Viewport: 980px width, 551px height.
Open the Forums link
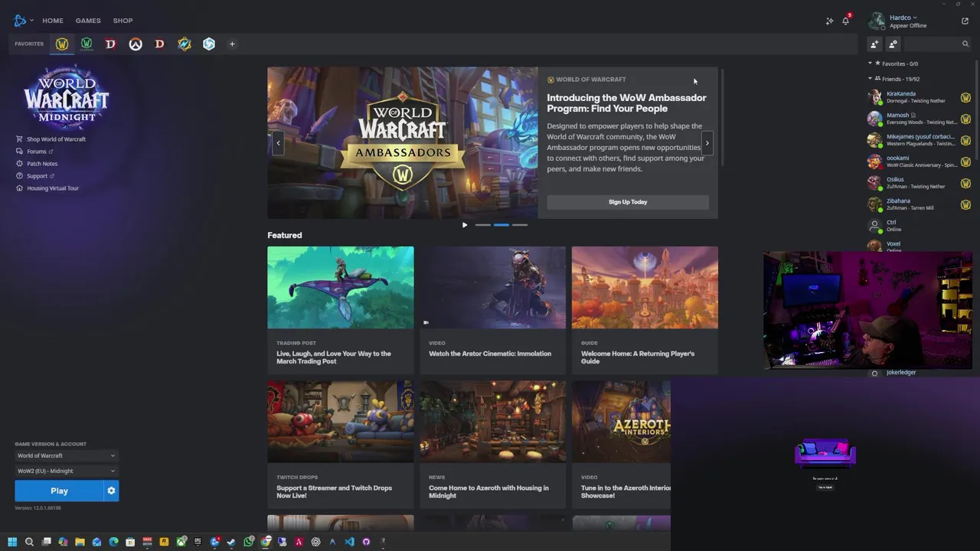pos(34,152)
